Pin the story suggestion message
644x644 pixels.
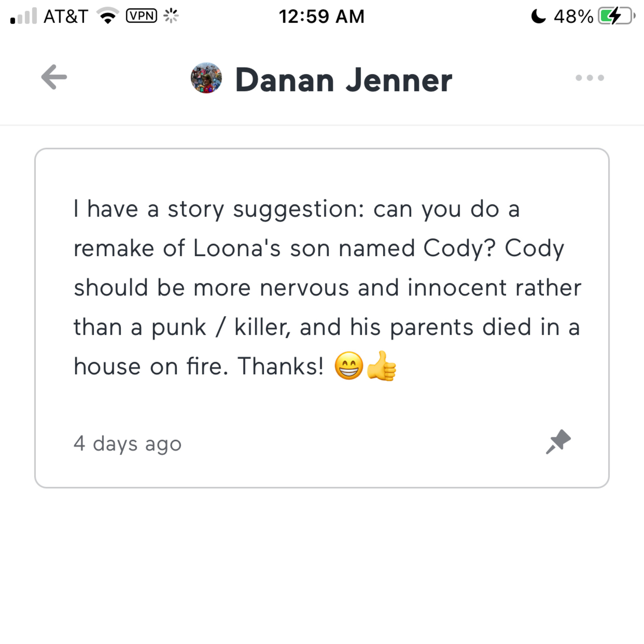tap(558, 442)
